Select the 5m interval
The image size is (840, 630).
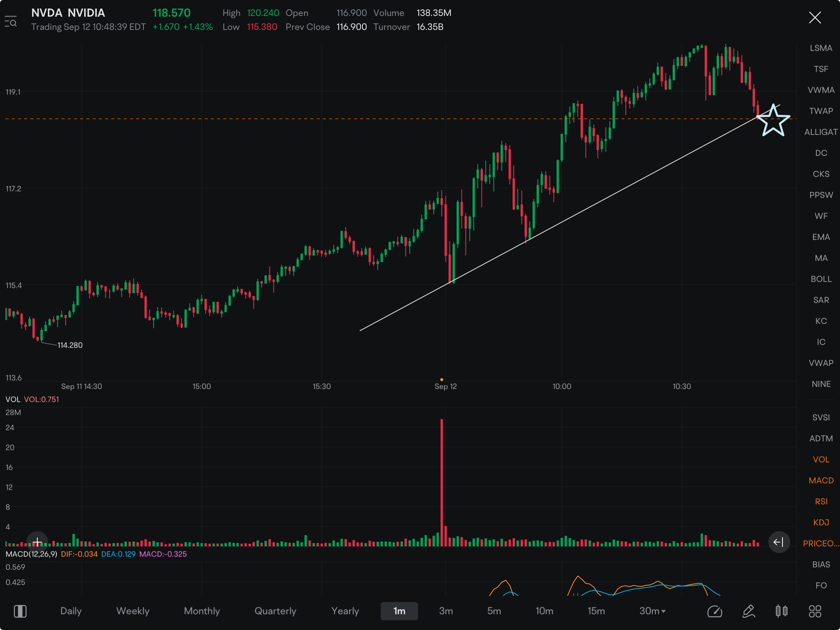point(494,611)
